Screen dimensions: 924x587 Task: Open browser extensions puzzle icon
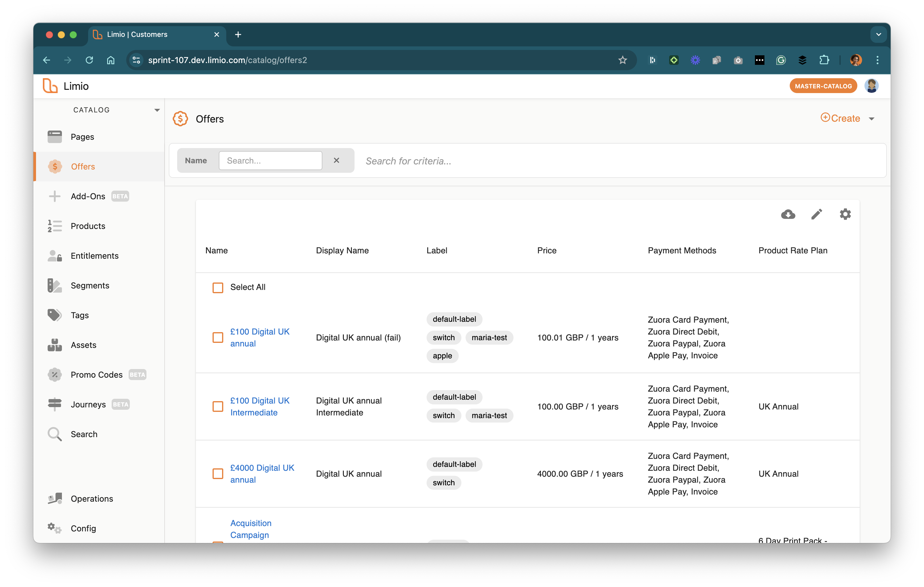click(824, 60)
